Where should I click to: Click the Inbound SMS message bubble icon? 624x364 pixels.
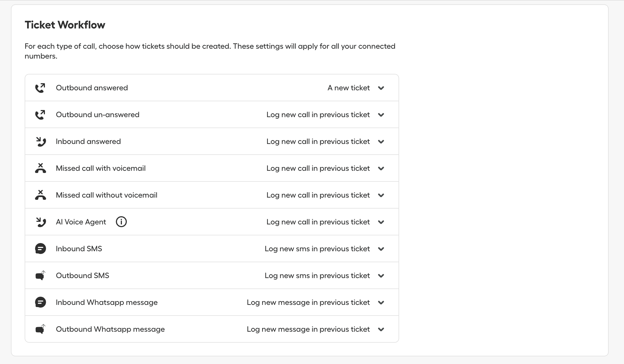pos(40,249)
